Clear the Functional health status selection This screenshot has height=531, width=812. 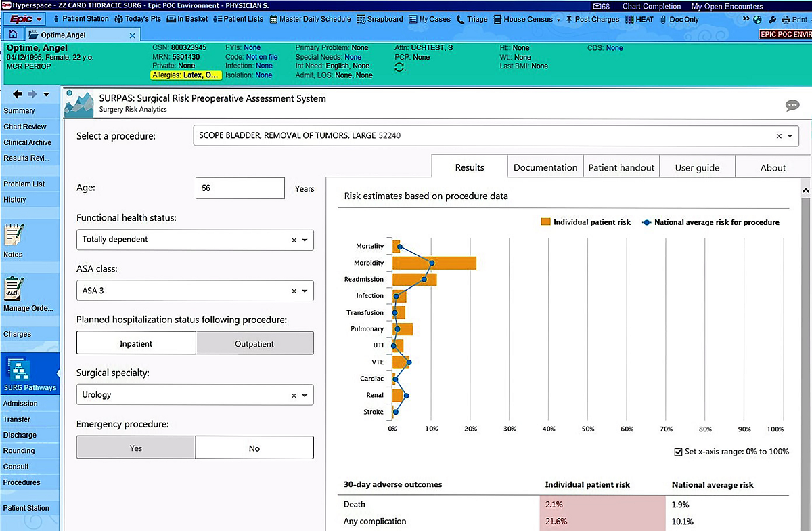[294, 240]
